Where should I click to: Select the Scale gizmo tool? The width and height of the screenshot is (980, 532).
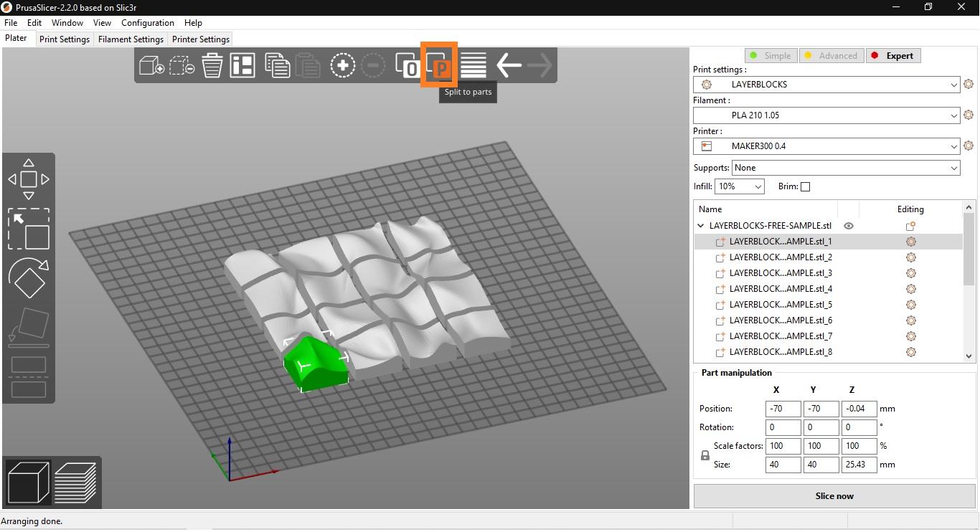pos(29,229)
